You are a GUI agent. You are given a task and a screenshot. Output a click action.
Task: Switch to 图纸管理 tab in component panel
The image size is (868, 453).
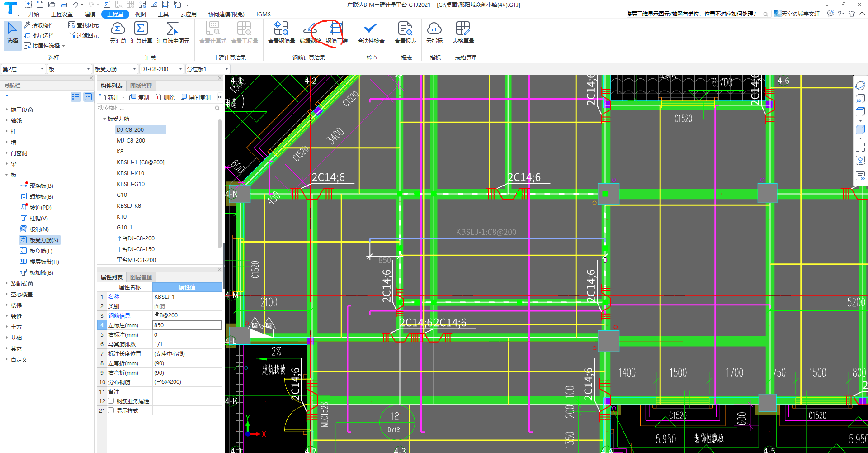pos(141,86)
